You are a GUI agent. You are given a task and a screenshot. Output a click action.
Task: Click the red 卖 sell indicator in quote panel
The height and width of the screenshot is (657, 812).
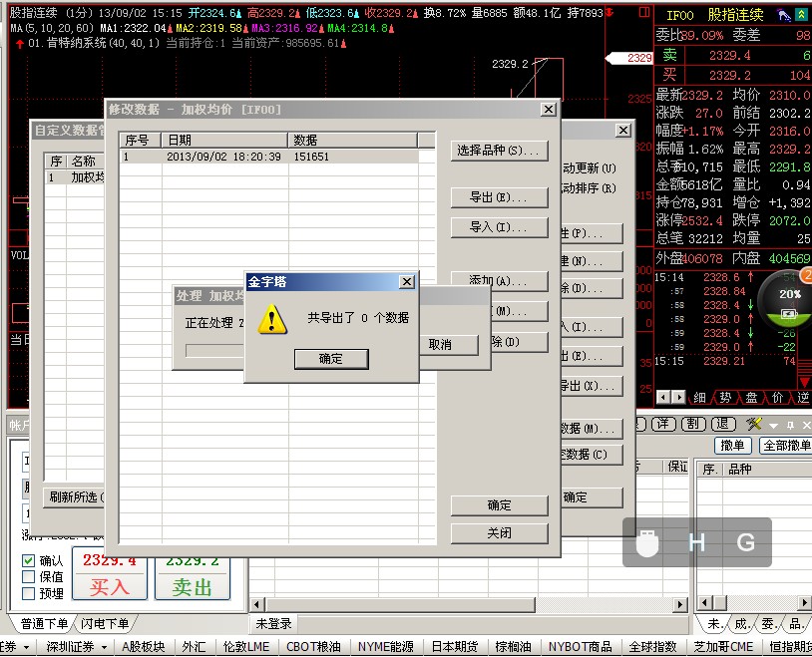pyautogui.click(x=670, y=56)
